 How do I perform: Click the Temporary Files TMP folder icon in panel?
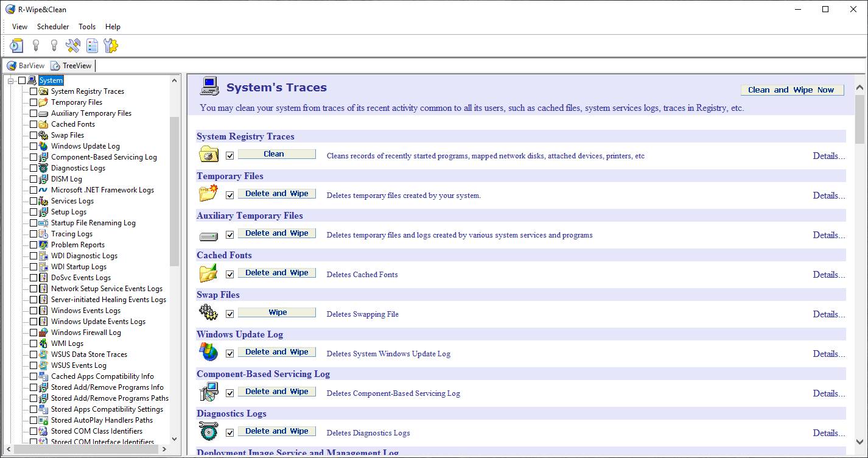(x=209, y=194)
